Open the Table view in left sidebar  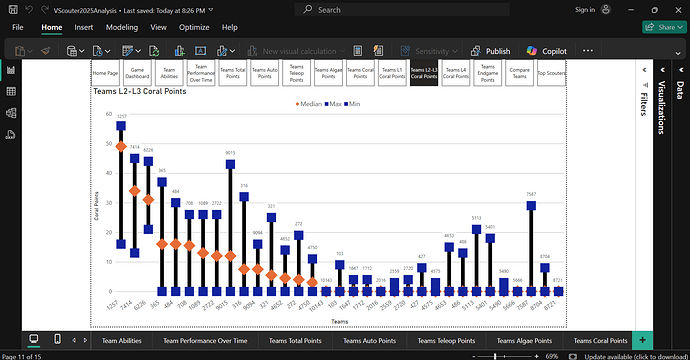click(11, 92)
